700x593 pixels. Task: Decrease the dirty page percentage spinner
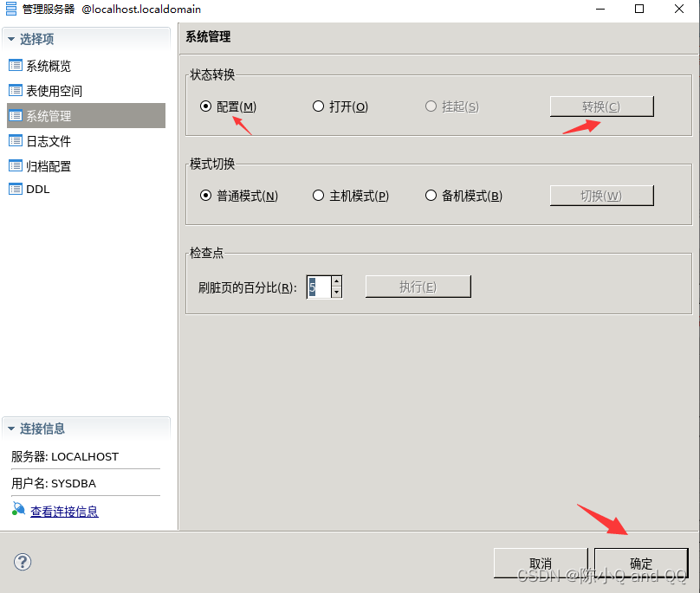pyautogui.click(x=337, y=293)
